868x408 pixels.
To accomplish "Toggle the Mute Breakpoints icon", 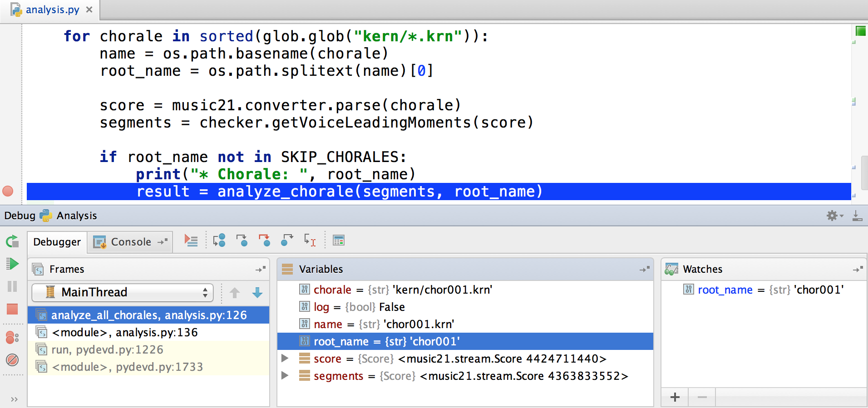I will (12, 360).
